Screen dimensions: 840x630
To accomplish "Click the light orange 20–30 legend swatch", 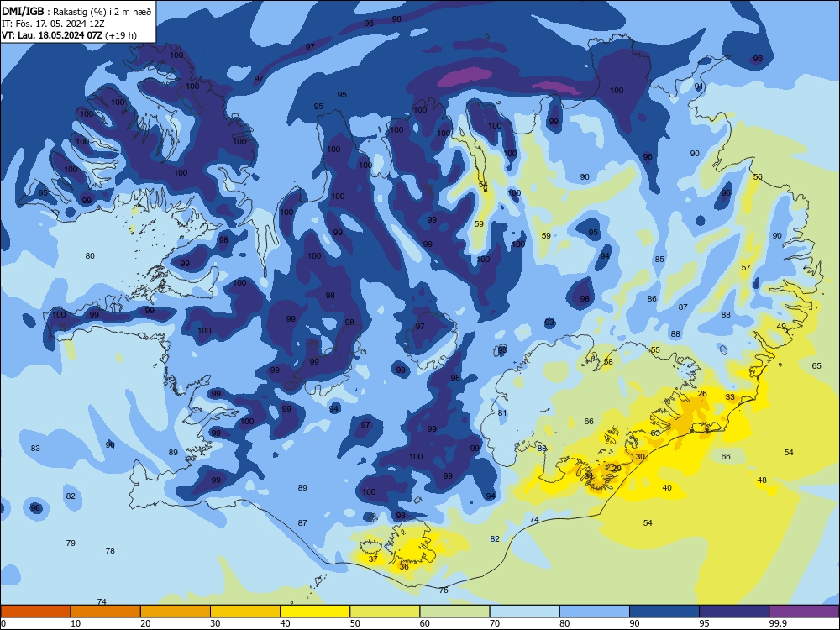I will [176, 612].
